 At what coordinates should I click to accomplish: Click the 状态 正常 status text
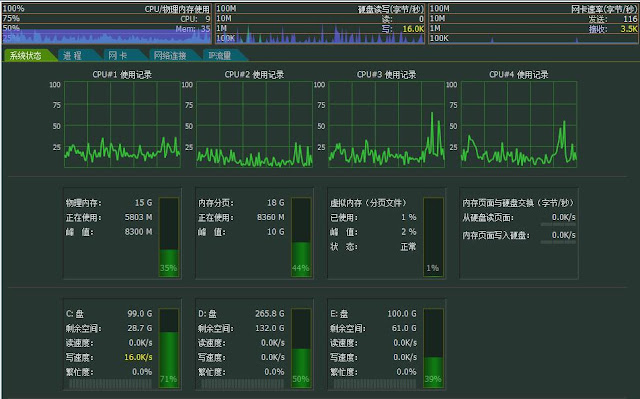click(x=408, y=246)
